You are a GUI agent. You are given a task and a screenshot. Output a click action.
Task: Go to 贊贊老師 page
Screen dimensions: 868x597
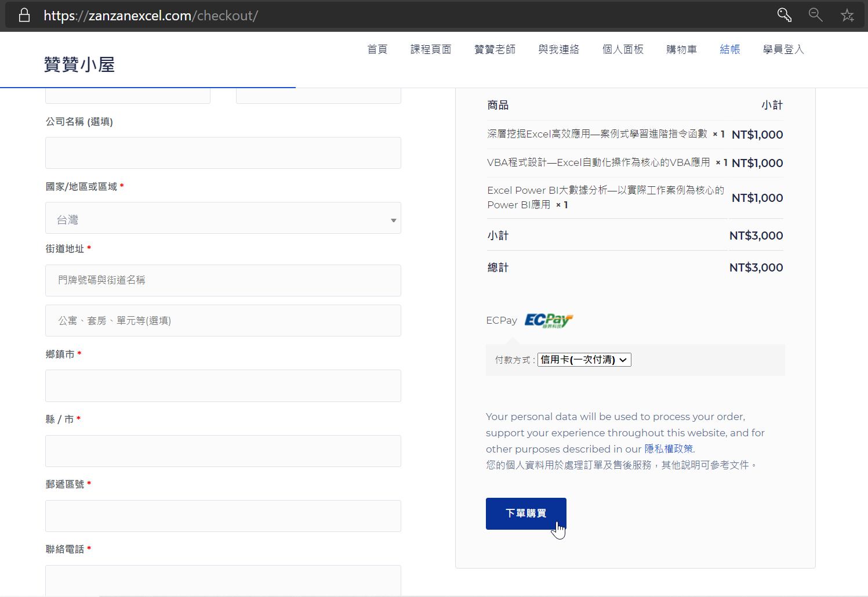[x=495, y=49]
